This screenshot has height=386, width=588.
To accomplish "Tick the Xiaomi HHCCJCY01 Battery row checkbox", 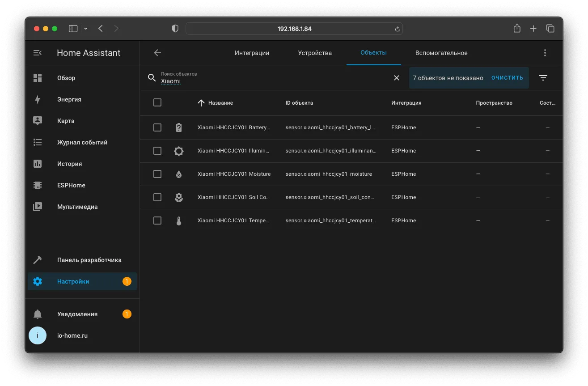I will 157,127.
